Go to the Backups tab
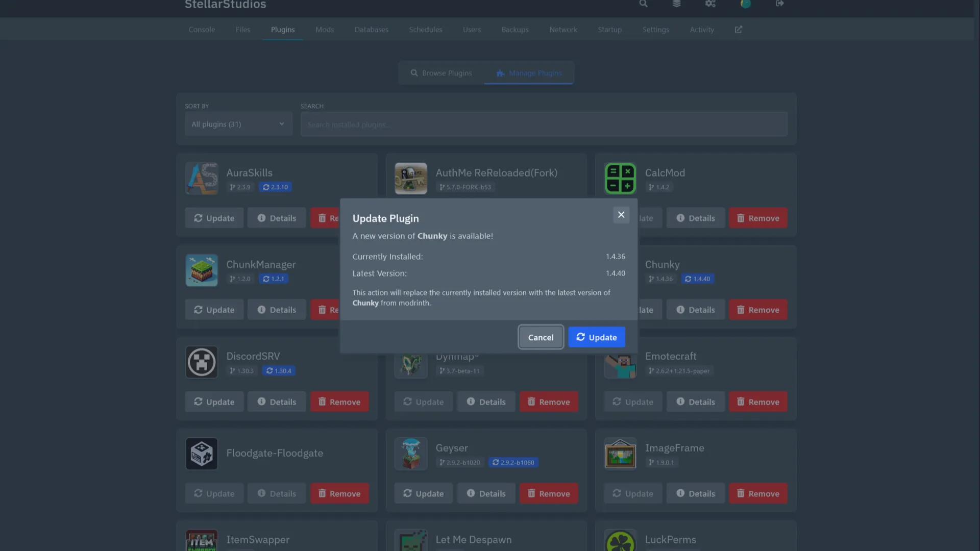Viewport: 980px width, 551px height. [x=514, y=30]
